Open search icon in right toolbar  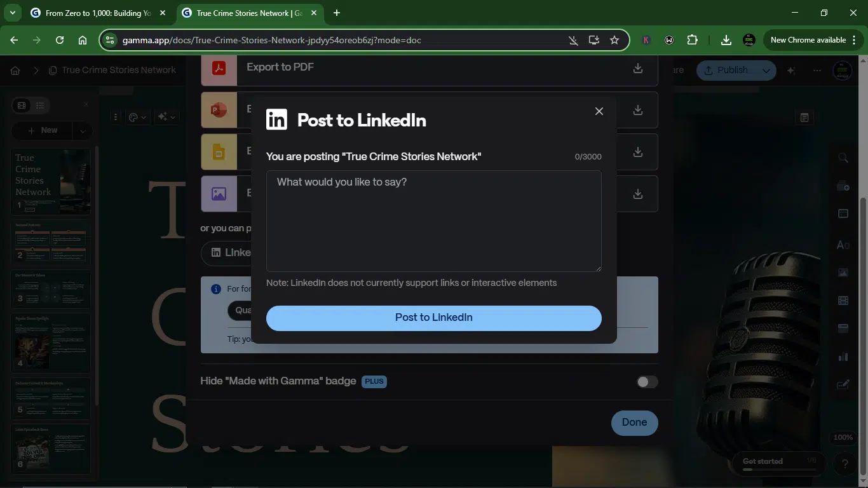point(843,158)
